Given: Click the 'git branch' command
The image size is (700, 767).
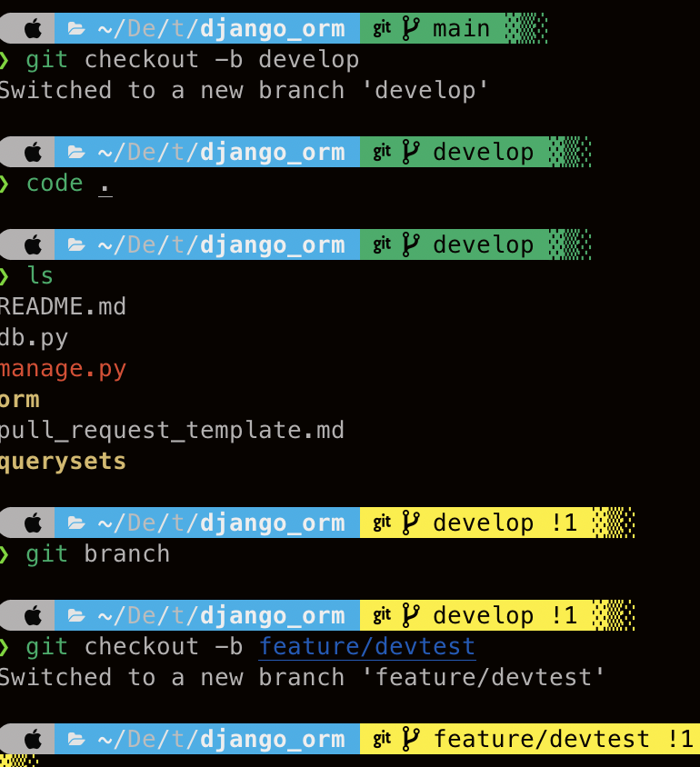Looking at the screenshot, I should (98, 554).
